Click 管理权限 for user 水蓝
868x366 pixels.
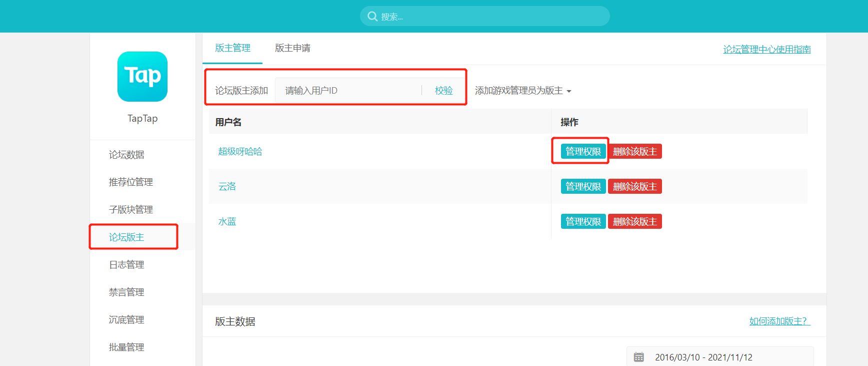pos(583,221)
